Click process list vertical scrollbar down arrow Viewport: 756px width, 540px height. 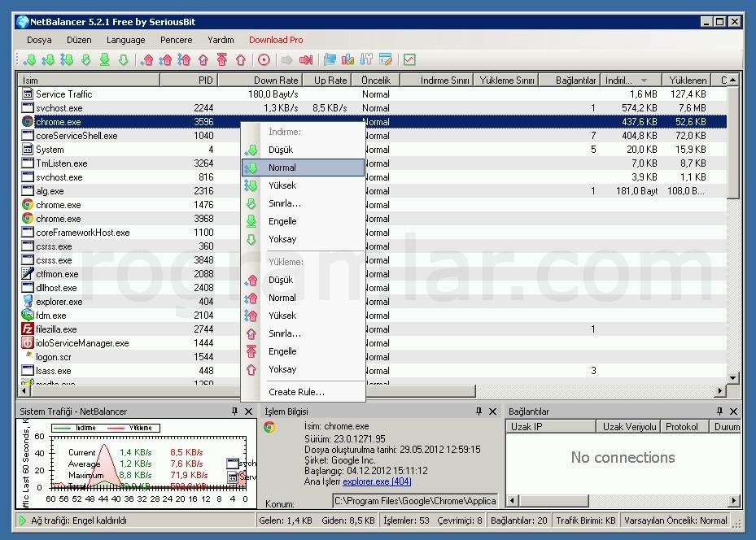pos(733,378)
